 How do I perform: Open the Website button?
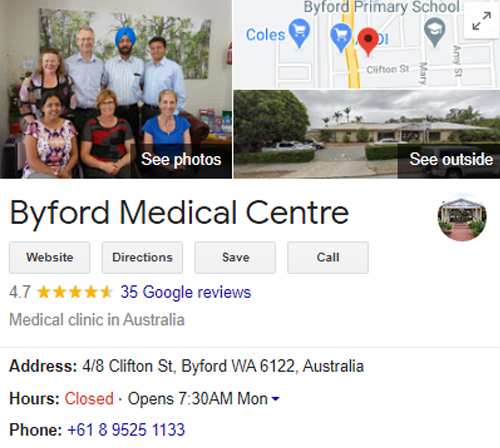pyautogui.click(x=49, y=258)
